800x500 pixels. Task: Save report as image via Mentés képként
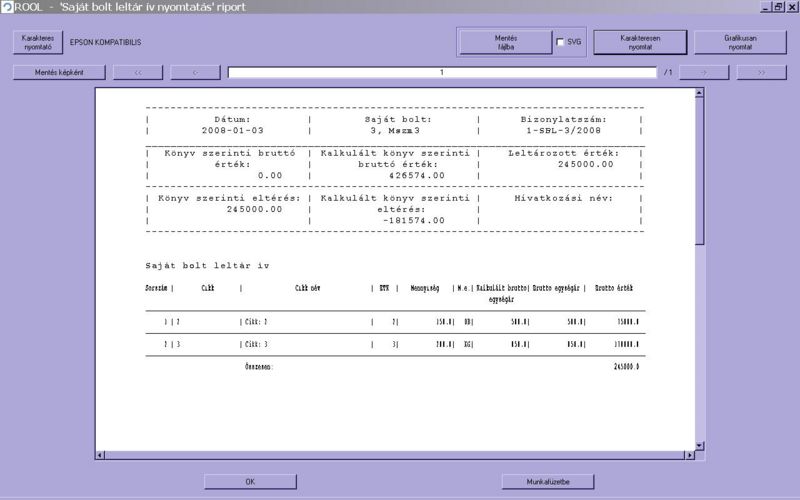pos(59,72)
